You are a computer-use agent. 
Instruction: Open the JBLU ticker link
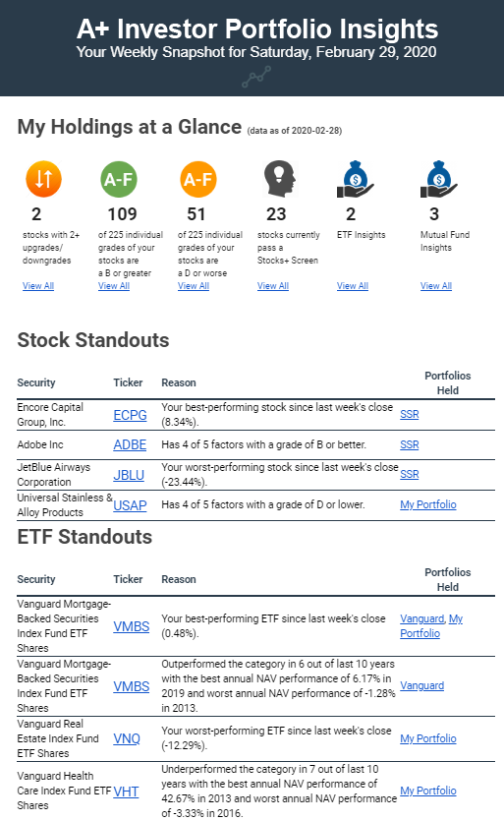tap(129, 475)
